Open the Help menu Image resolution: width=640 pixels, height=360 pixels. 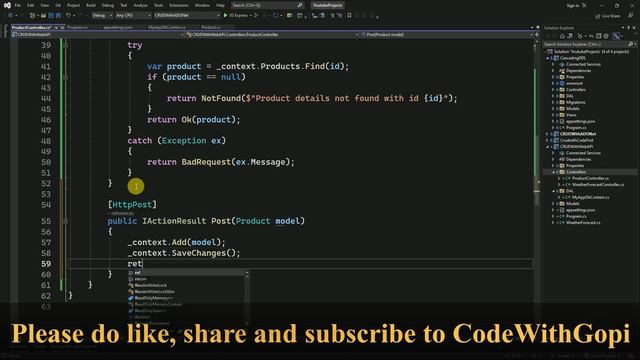coord(220,5)
